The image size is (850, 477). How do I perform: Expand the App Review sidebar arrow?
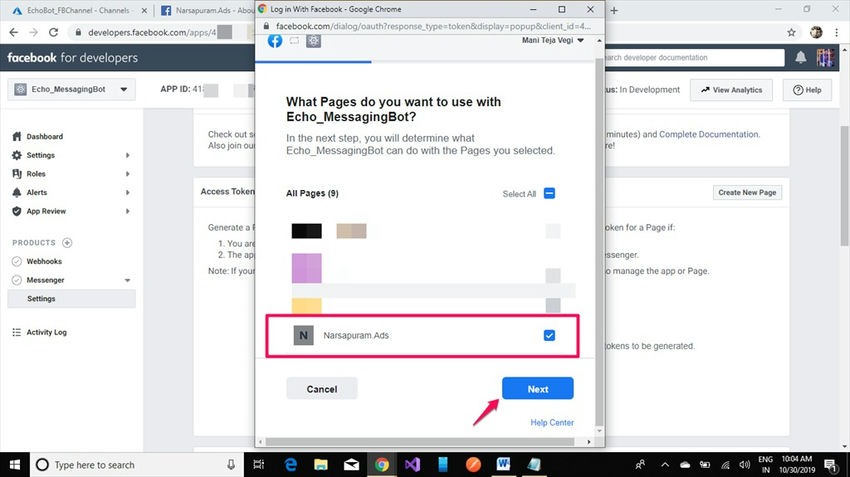pyautogui.click(x=127, y=211)
